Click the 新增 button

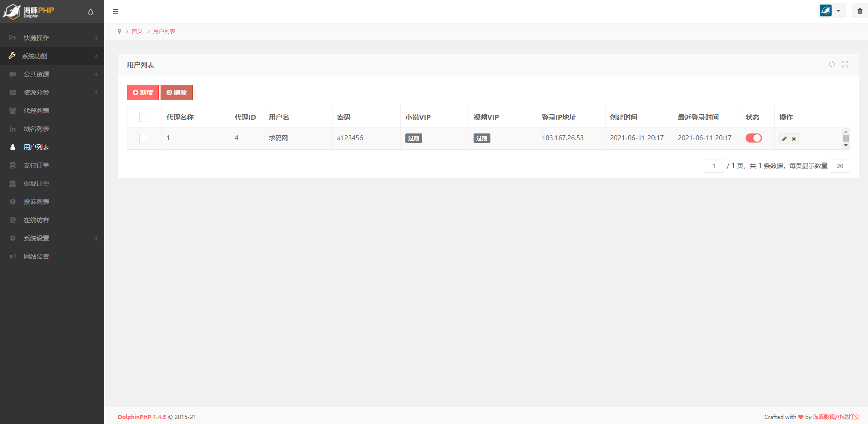click(143, 92)
